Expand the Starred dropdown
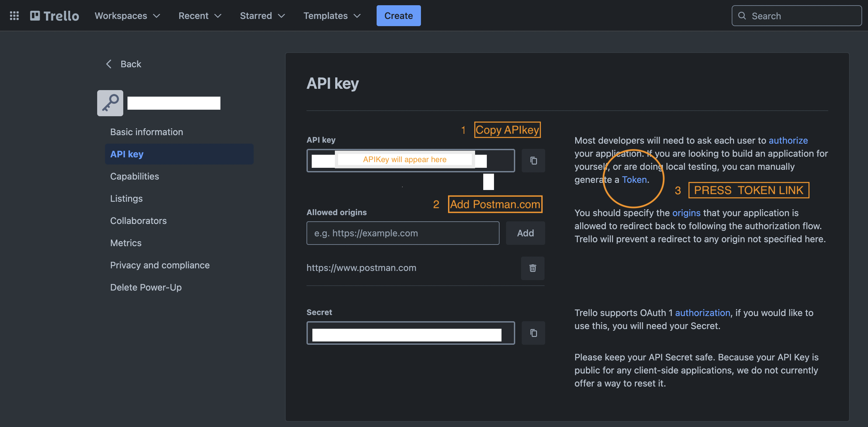This screenshot has height=427, width=868. pos(262,16)
